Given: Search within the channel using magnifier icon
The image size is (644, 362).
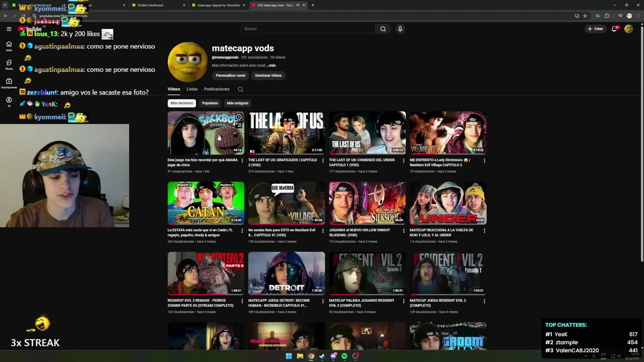Looking at the screenshot, I should coord(240,89).
